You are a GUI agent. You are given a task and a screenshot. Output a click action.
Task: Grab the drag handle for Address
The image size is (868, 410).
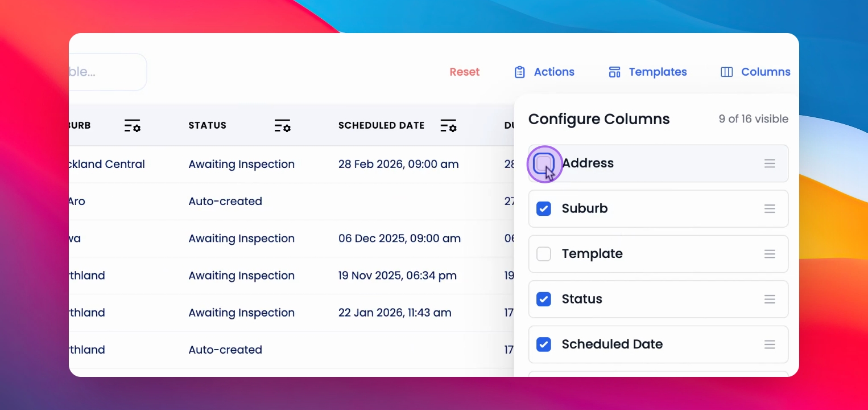tap(770, 163)
